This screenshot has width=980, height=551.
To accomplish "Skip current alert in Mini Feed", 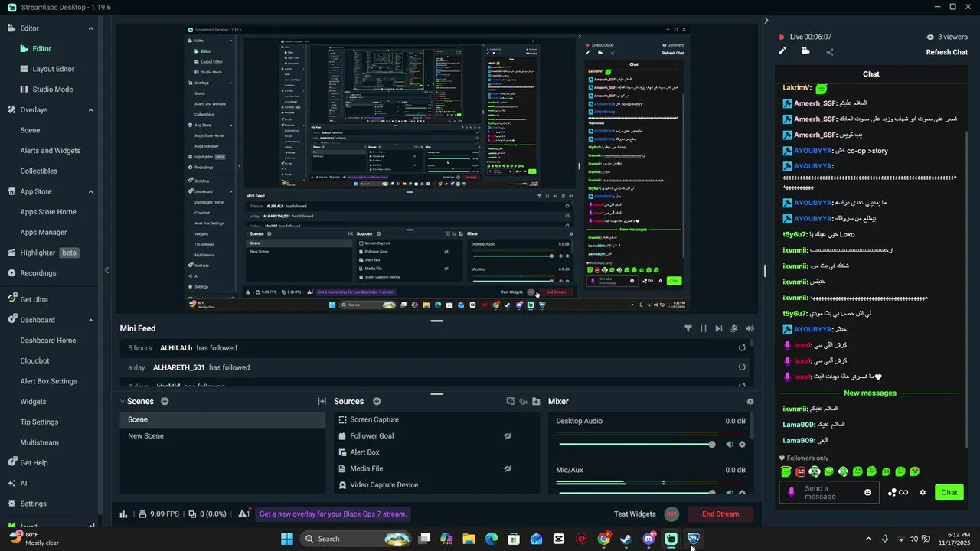I will (x=718, y=328).
